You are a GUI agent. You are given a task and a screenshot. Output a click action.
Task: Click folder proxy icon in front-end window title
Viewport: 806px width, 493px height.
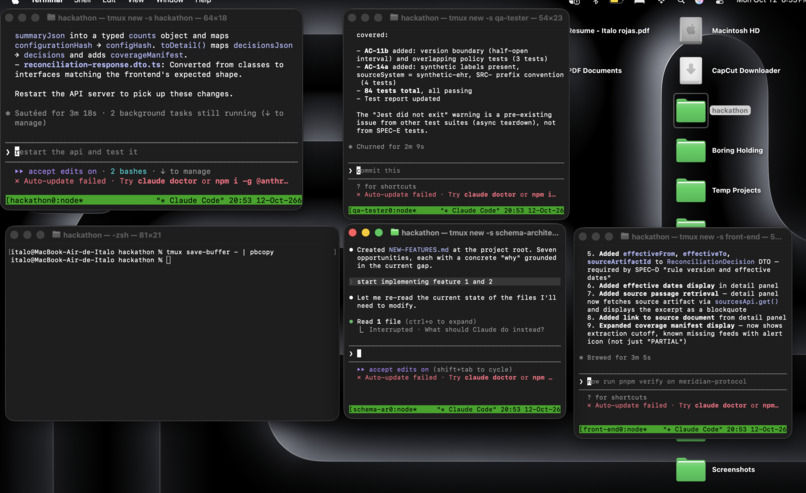tap(625, 236)
